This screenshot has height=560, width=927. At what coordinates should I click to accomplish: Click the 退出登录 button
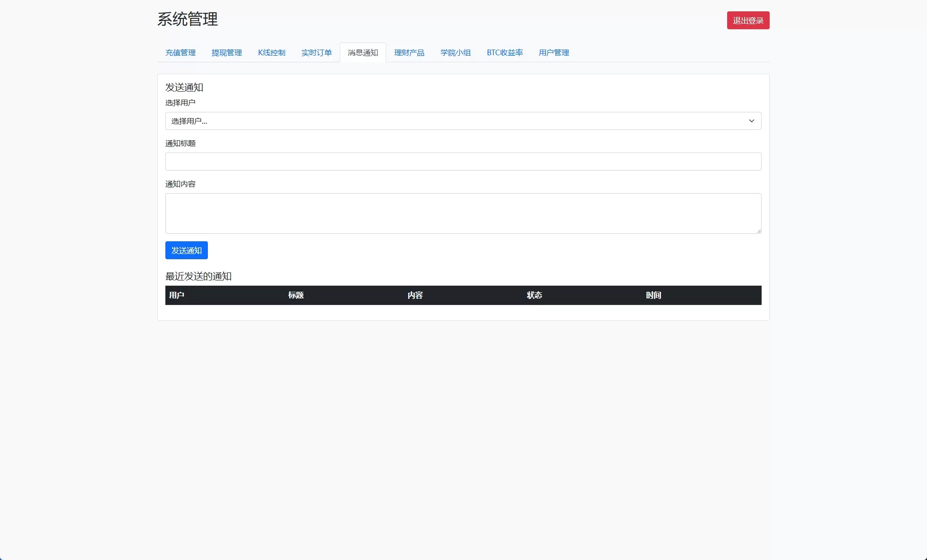tap(748, 20)
